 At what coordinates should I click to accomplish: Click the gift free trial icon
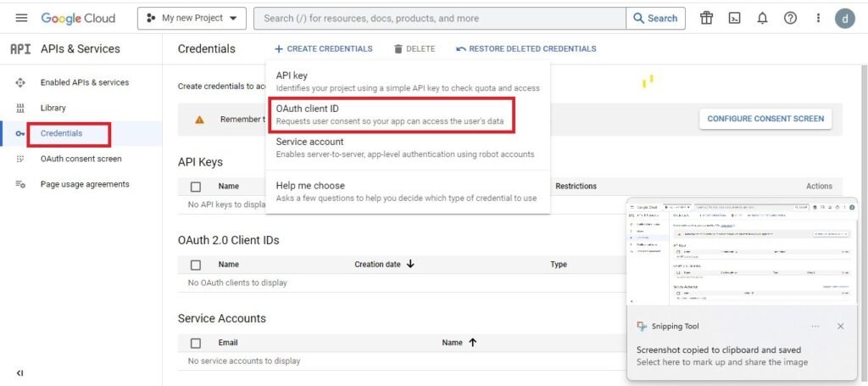tap(706, 18)
